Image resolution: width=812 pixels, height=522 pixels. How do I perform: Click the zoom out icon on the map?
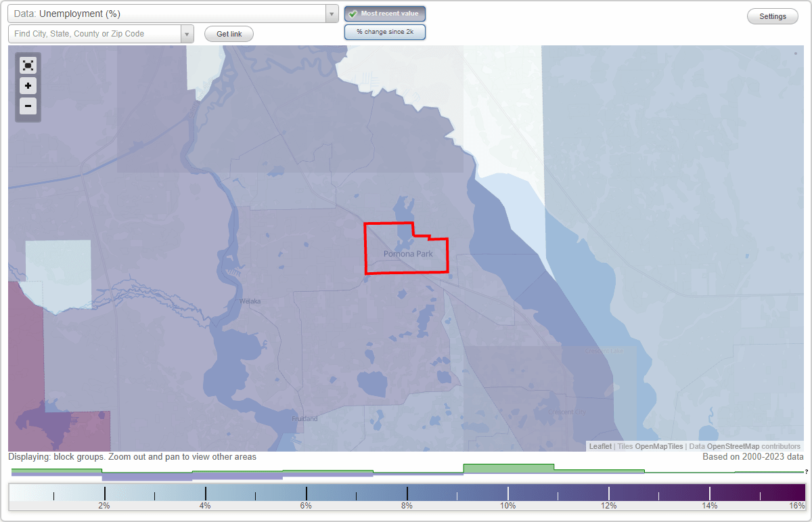click(x=28, y=106)
